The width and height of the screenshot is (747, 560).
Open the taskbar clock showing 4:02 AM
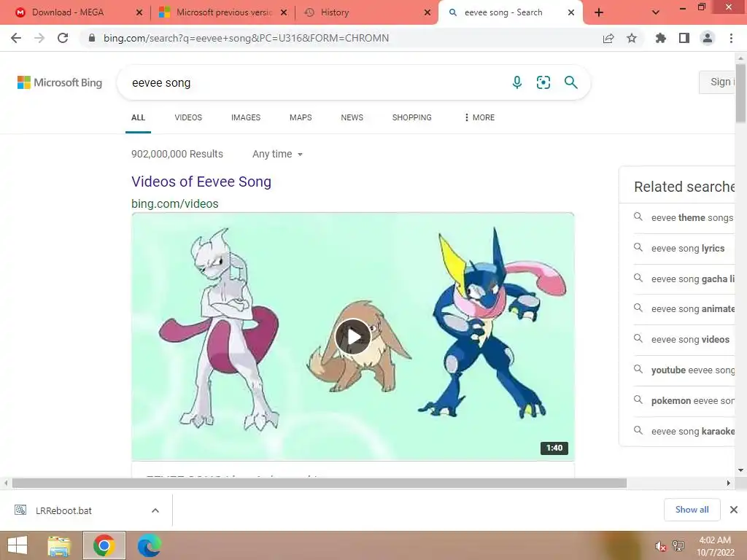[715, 546]
